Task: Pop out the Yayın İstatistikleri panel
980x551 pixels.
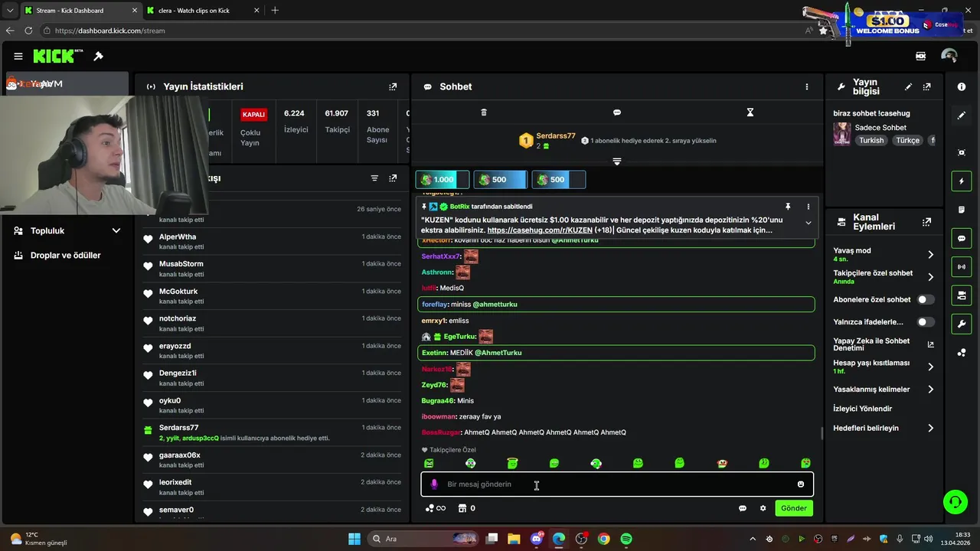Action: (x=393, y=86)
